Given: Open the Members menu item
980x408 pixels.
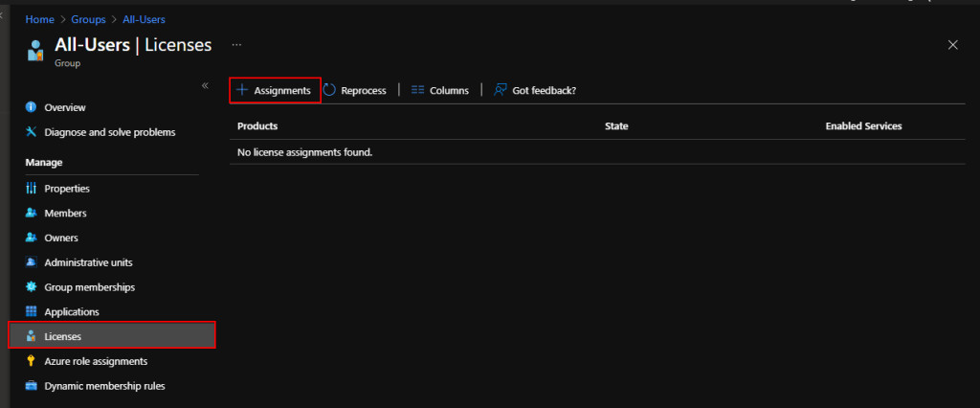Looking at the screenshot, I should click(65, 213).
